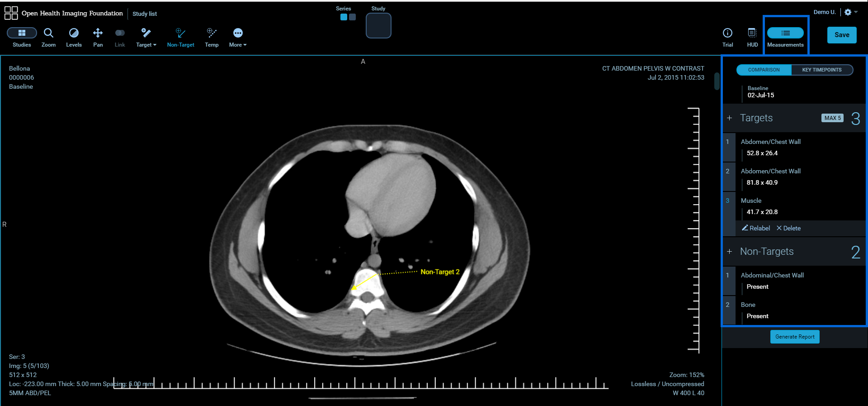This screenshot has width=868, height=406.
Task: Switch to the Key Timepoints tab
Action: click(821, 70)
